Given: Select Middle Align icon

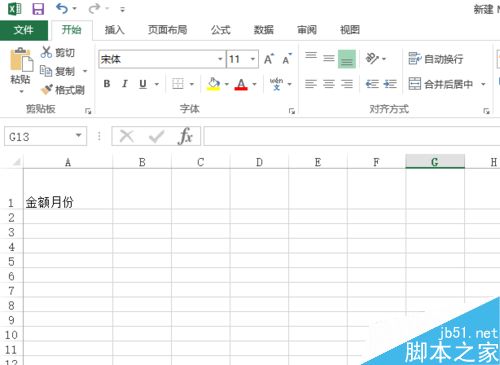Looking at the screenshot, I should click(329, 58).
